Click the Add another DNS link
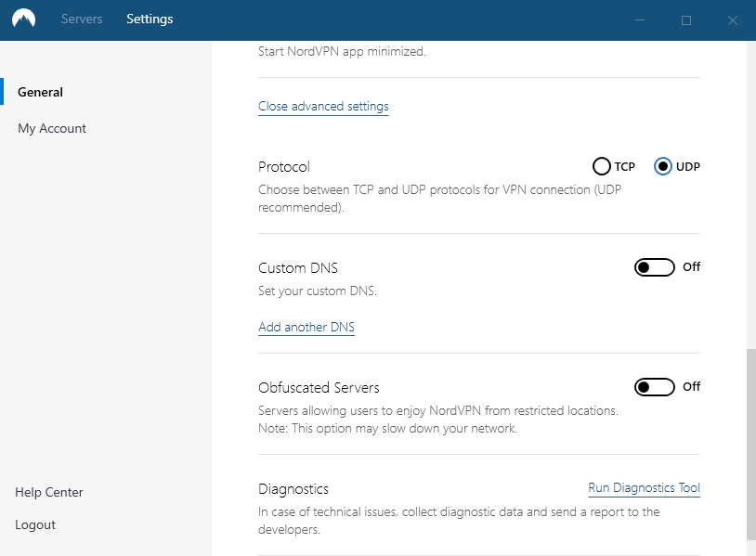756x556 pixels. coord(306,328)
